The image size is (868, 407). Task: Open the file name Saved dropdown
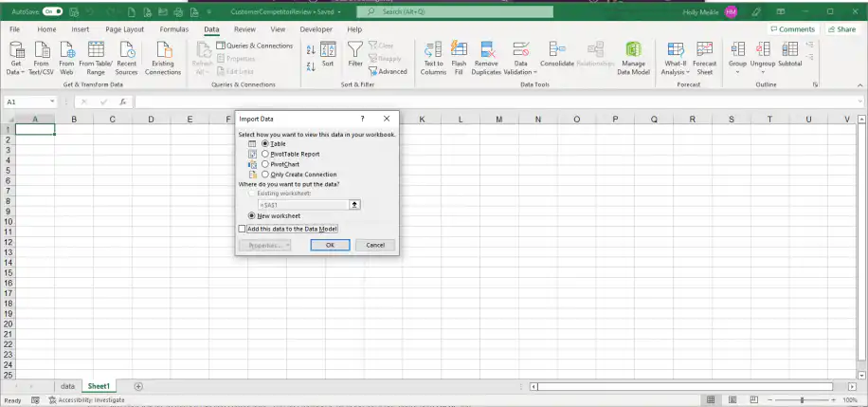339,11
